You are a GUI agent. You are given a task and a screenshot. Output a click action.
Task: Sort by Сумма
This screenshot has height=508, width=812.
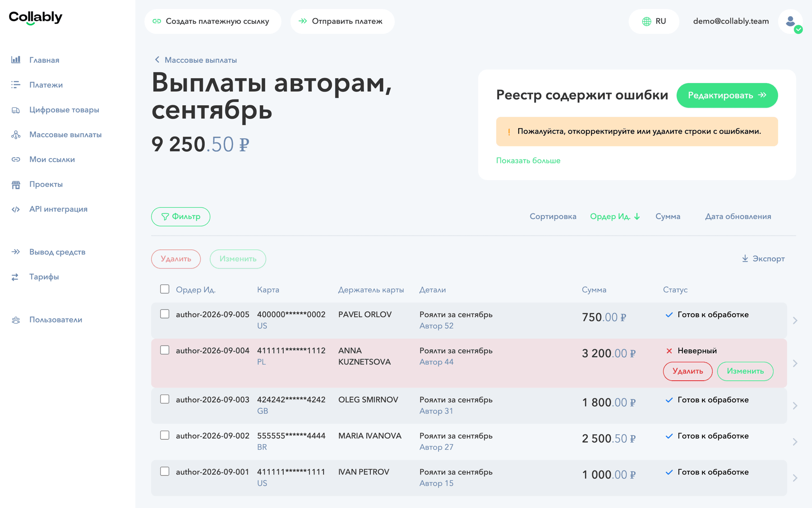point(668,216)
